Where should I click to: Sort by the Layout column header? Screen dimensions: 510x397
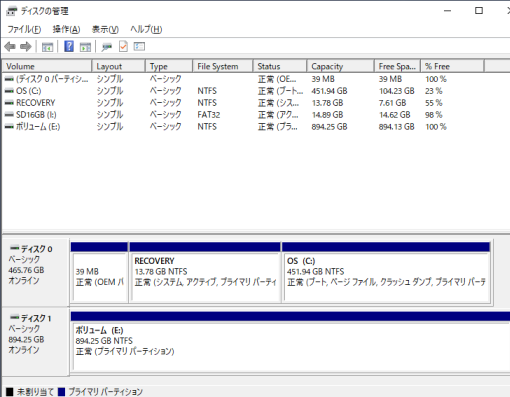coord(119,66)
